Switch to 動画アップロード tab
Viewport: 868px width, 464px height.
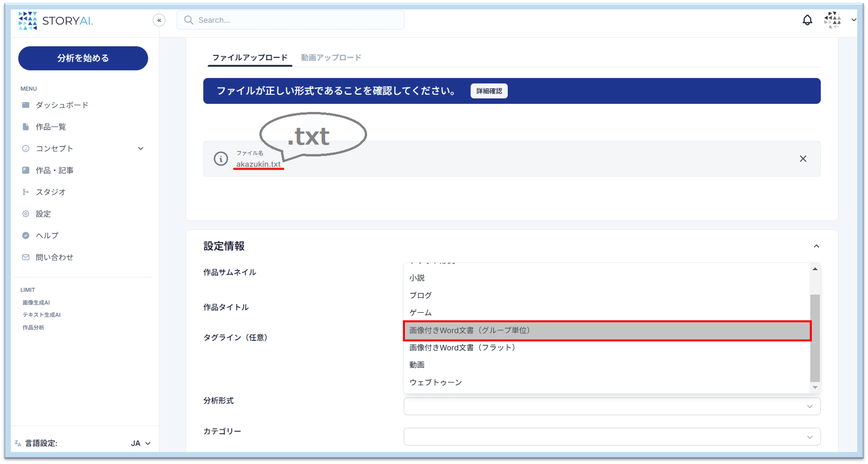(331, 58)
